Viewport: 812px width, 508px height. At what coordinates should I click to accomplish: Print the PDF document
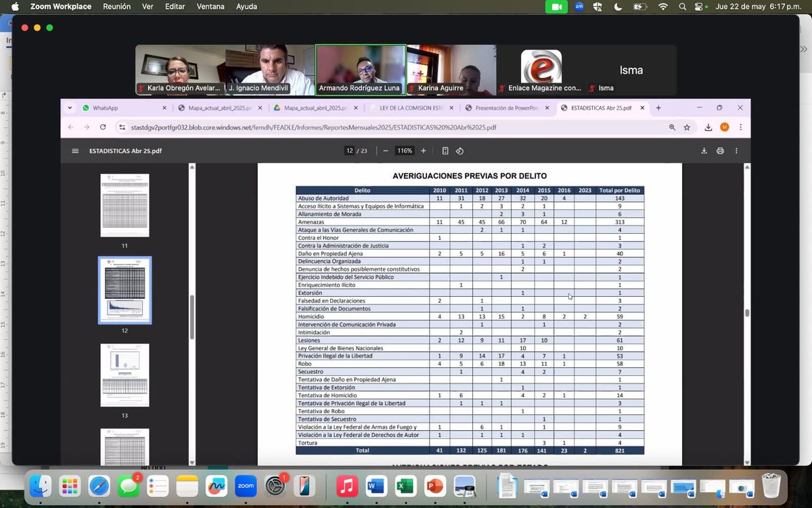coord(720,151)
